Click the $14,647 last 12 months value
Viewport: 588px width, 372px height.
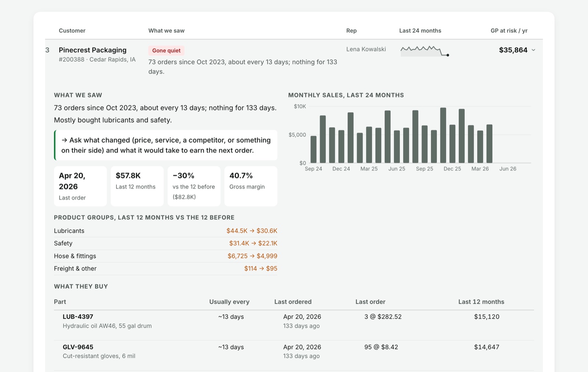487,347
